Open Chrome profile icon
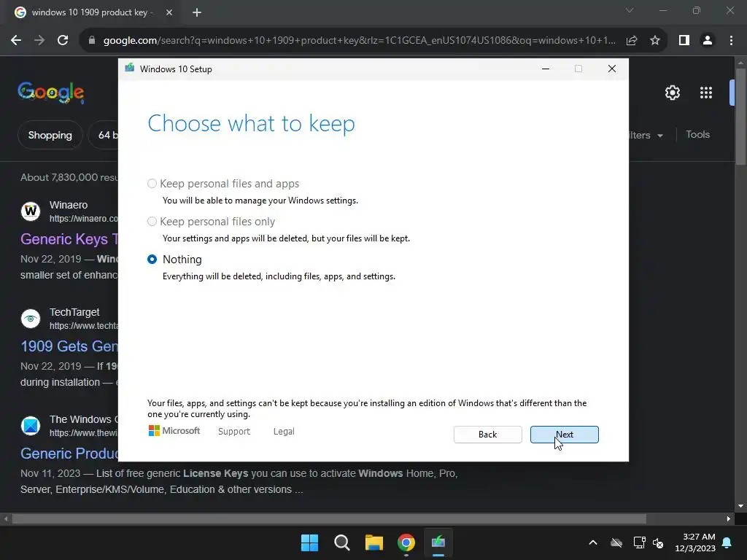Image resolution: width=747 pixels, height=560 pixels. click(708, 41)
